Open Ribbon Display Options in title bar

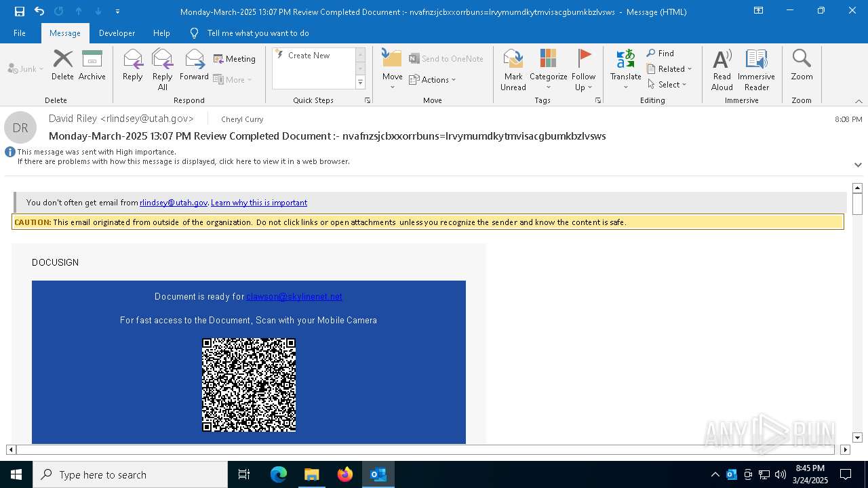(x=759, y=11)
